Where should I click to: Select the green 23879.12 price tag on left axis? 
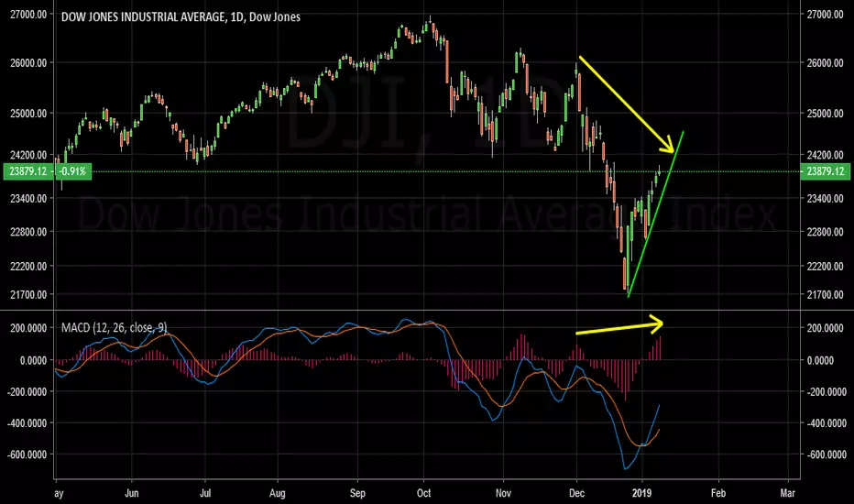pos(28,171)
